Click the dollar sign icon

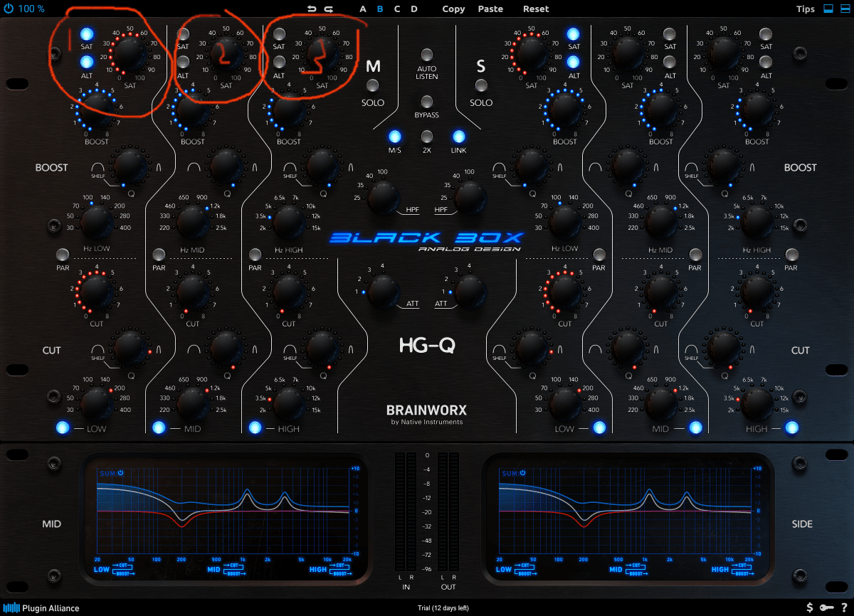click(810, 607)
